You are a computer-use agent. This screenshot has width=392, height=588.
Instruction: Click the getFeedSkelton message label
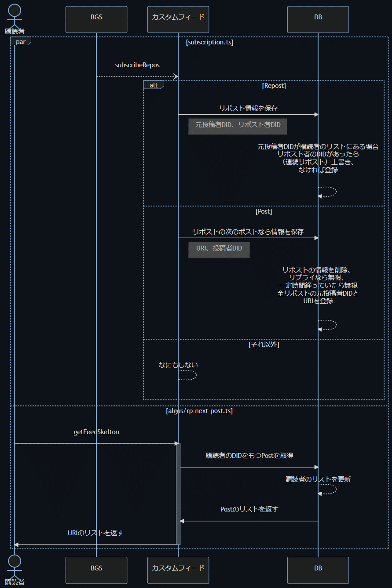click(x=96, y=432)
